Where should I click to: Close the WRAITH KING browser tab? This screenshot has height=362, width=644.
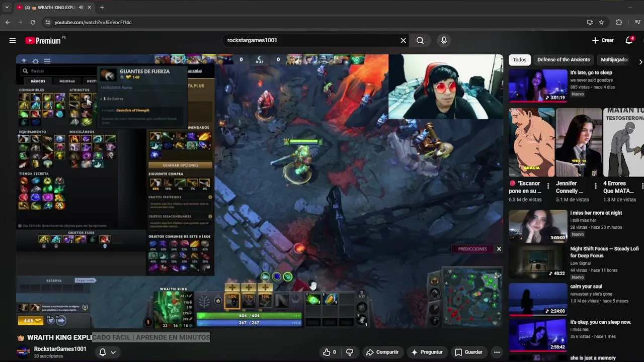(x=90, y=8)
